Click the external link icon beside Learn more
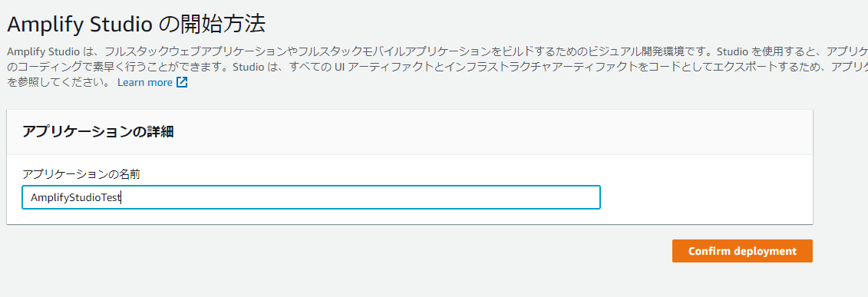 coord(182,82)
